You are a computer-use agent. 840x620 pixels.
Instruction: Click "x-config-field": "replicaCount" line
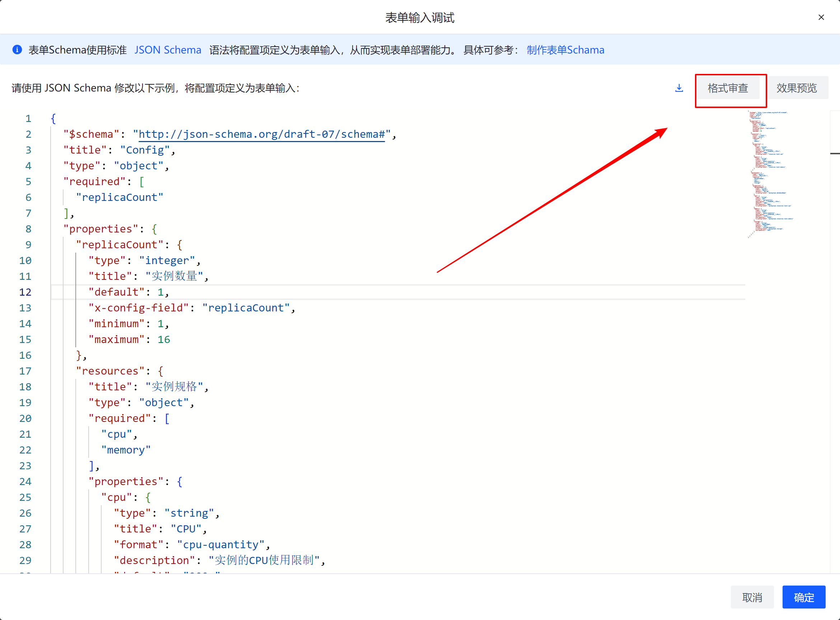tap(192, 308)
